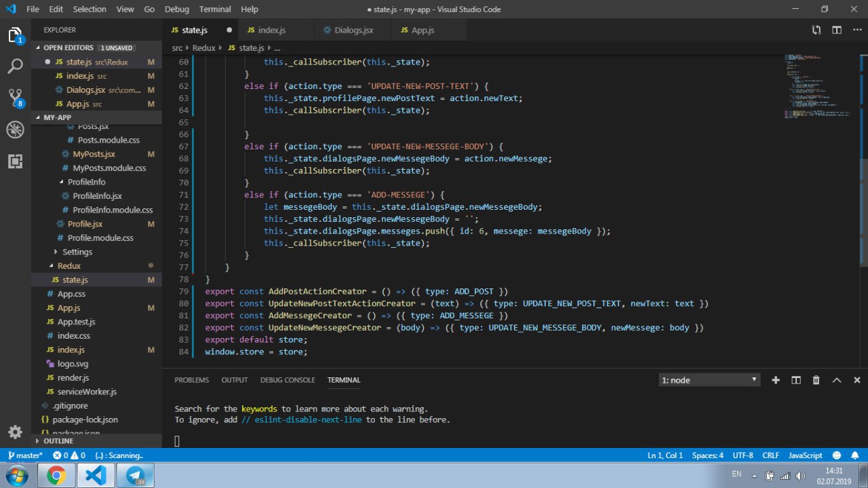The width and height of the screenshot is (868, 488).
Task: Kill the terminal with trash icon
Action: click(816, 380)
